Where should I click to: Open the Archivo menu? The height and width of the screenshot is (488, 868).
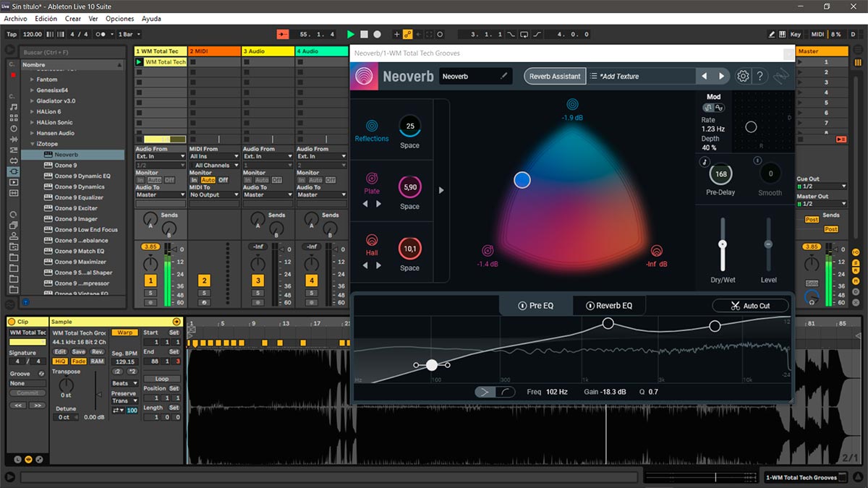pos(16,18)
